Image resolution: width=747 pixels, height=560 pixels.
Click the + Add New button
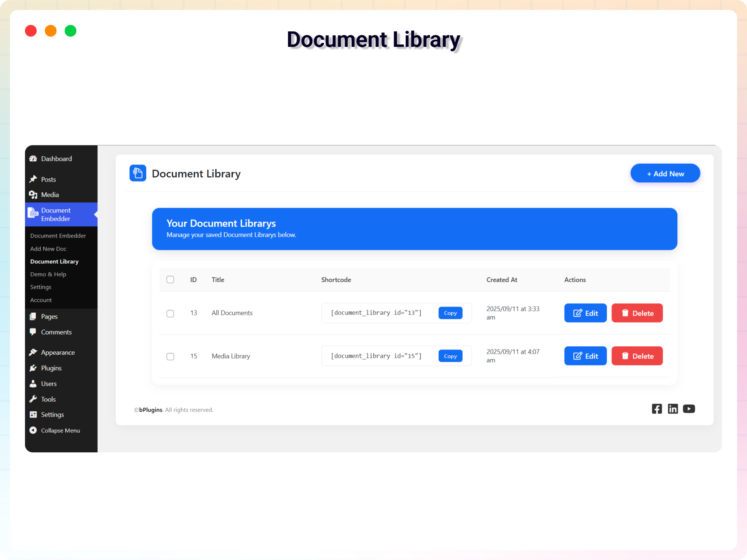[665, 173]
